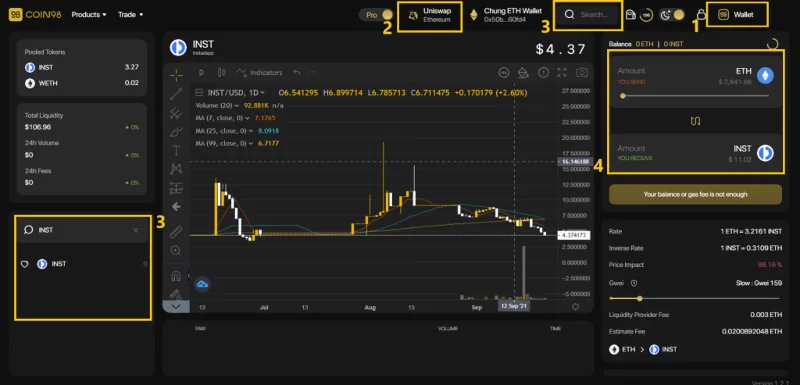Expand the MA (25, close, 0) options

[x=251, y=131]
